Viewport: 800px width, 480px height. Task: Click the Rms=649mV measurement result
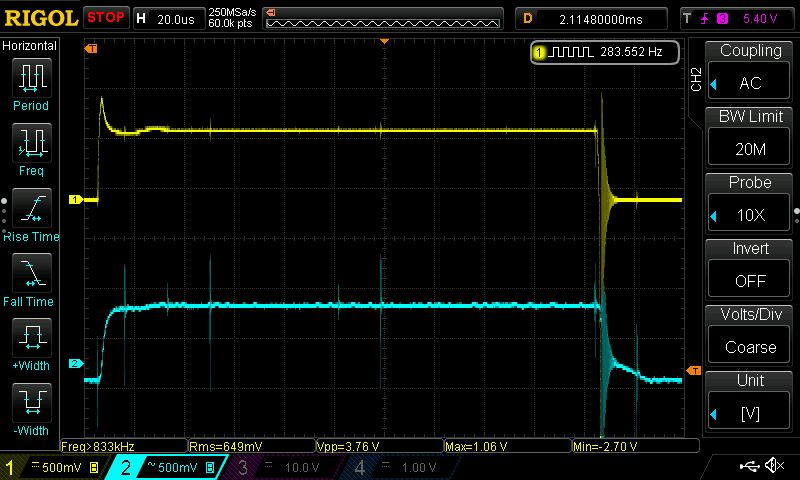(252, 447)
